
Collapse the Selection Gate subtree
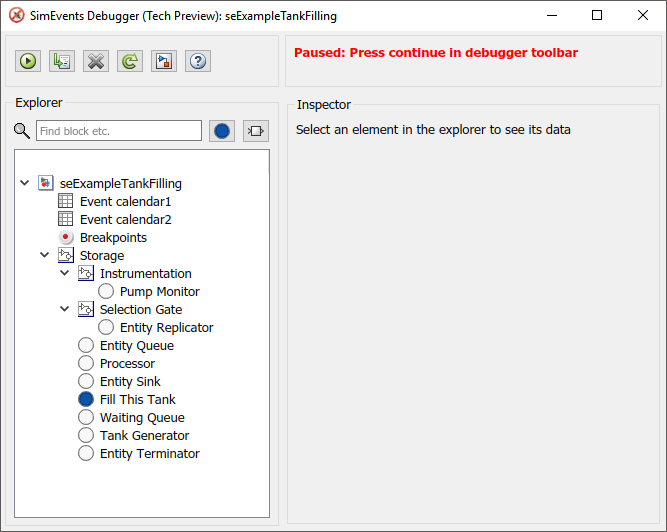tap(65, 310)
